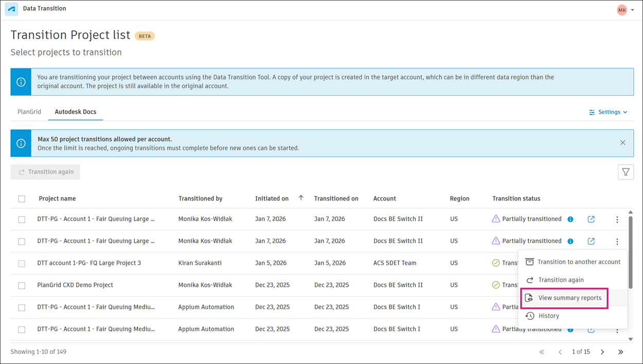This screenshot has width=643, height=364.
Task: Dismiss the max 50 transitions banner
Action: [x=622, y=142]
